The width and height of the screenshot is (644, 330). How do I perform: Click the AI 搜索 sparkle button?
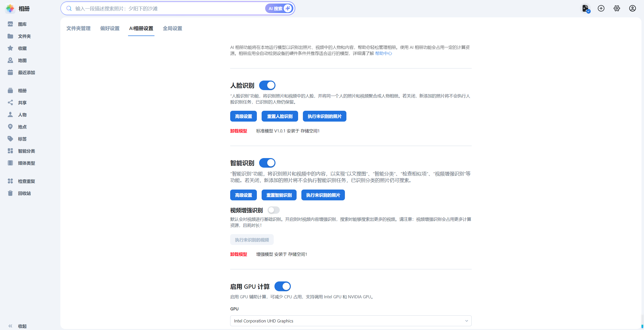coord(279,9)
